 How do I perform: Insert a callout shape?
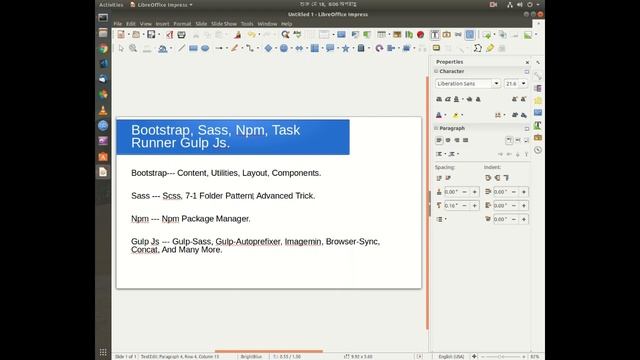click(x=330, y=48)
